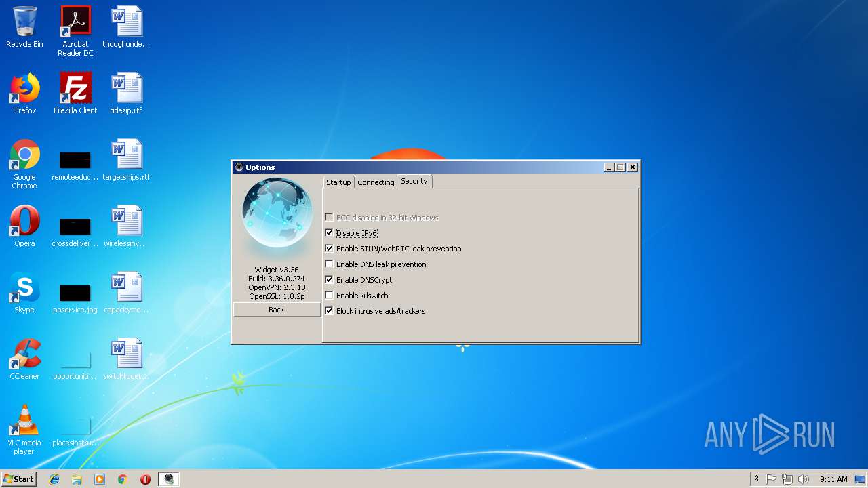The width and height of the screenshot is (868, 488).
Task: Switch to the Startup tab
Action: coord(338,182)
